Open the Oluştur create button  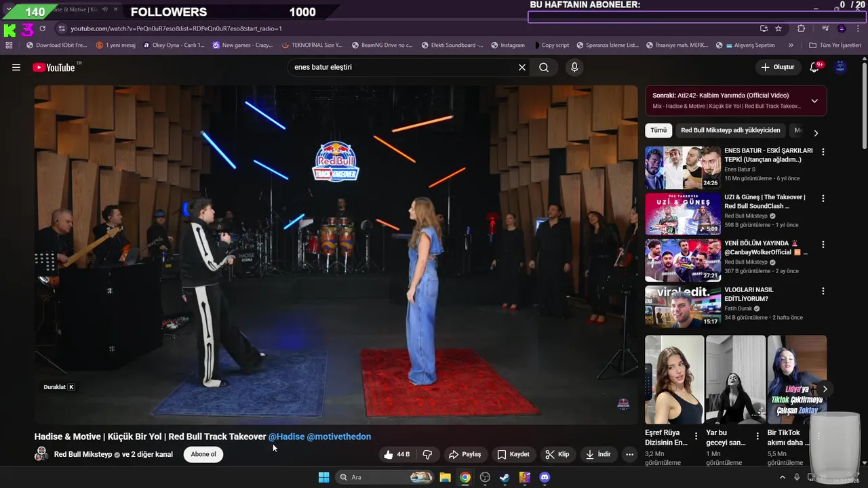point(778,67)
